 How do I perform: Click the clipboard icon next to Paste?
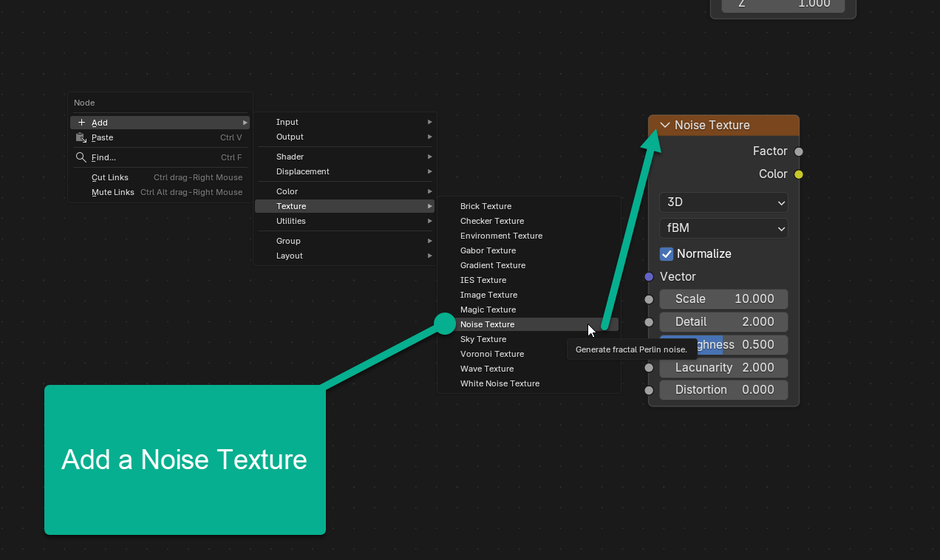[x=81, y=137]
